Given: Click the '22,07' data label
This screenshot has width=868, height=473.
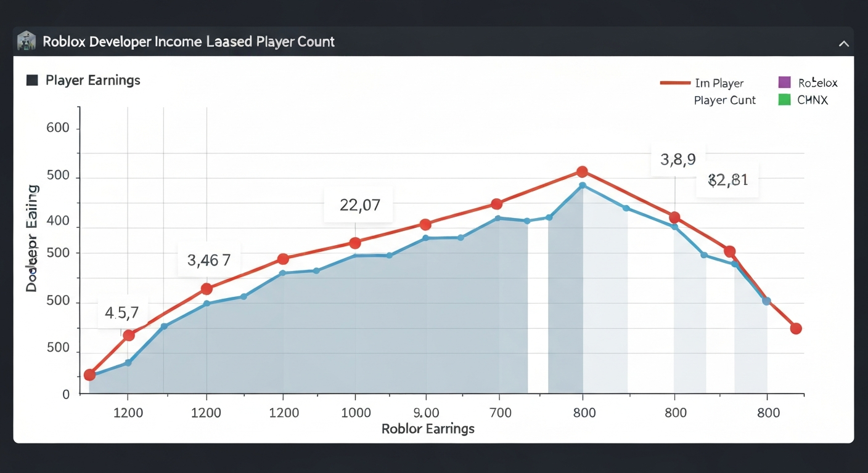Looking at the screenshot, I should pos(359,205).
